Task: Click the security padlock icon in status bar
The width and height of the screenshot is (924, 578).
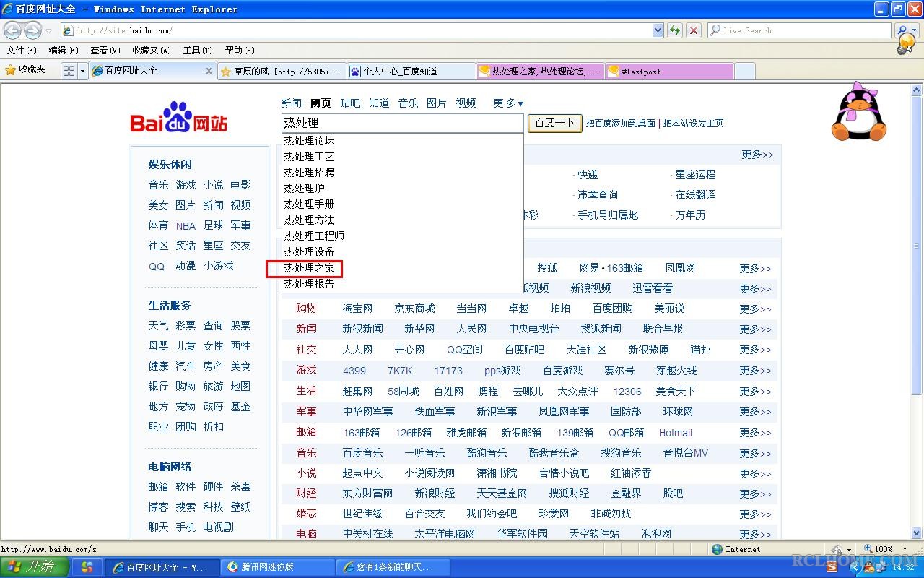Action: (x=837, y=549)
